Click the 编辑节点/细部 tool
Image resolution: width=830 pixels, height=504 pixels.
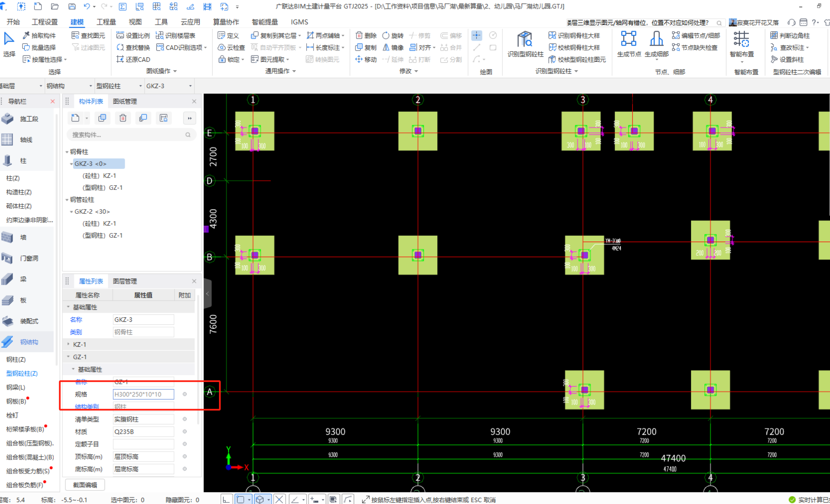696,36
